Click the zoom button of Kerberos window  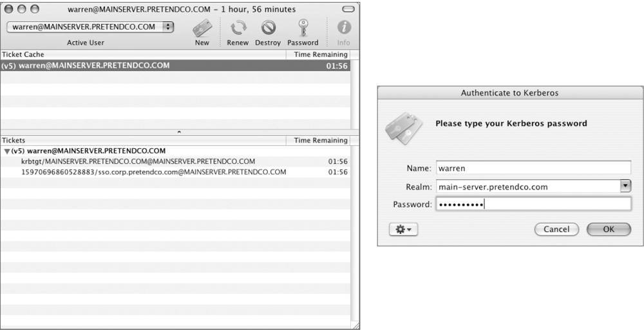pyautogui.click(x=35, y=9)
